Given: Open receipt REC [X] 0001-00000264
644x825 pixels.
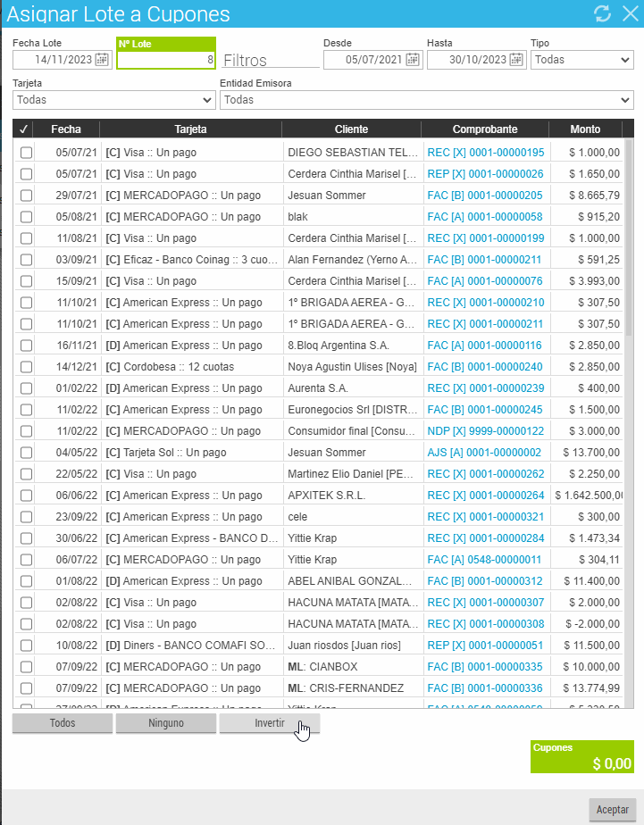Looking at the screenshot, I should 486,496.
